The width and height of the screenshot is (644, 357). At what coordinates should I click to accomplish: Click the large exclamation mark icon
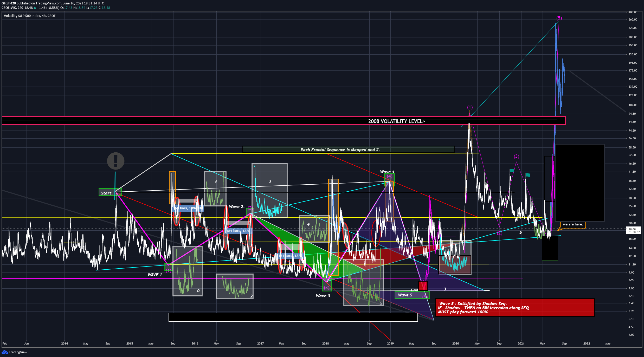(116, 161)
